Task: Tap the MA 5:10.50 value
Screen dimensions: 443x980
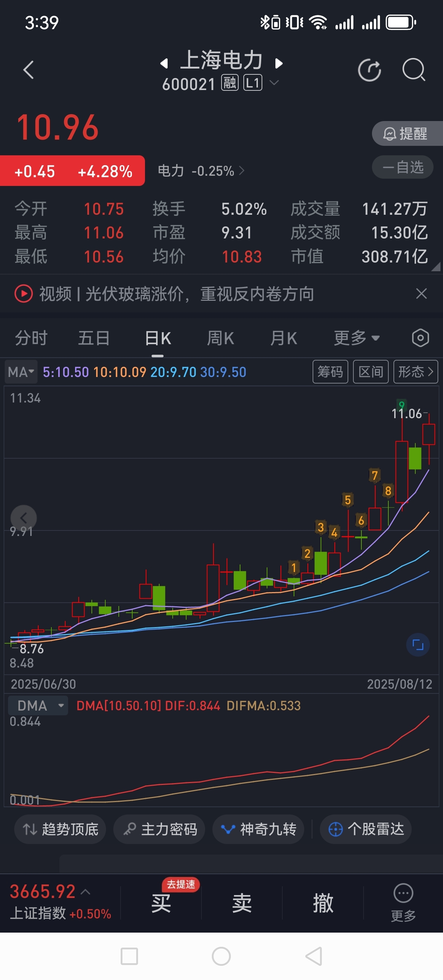Action: tap(66, 372)
